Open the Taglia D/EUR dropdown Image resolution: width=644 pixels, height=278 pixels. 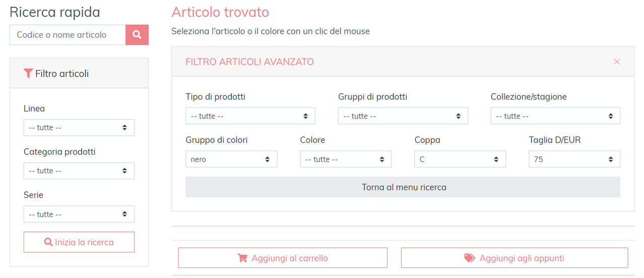[574, 160]
